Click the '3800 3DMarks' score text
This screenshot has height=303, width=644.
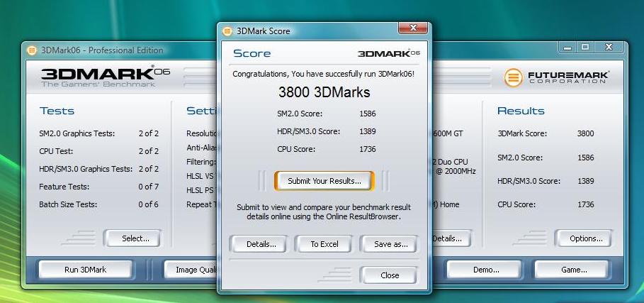coord(324,92)
